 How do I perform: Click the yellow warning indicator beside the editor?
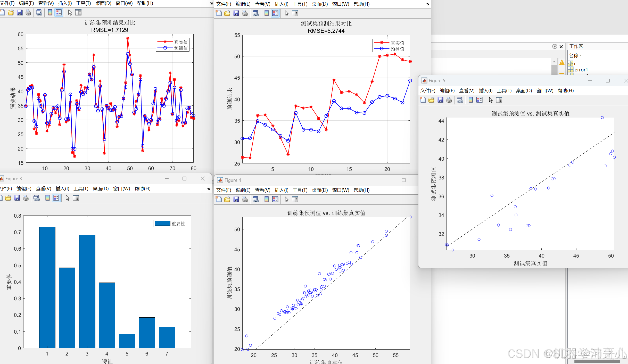[x=562, y=63]
